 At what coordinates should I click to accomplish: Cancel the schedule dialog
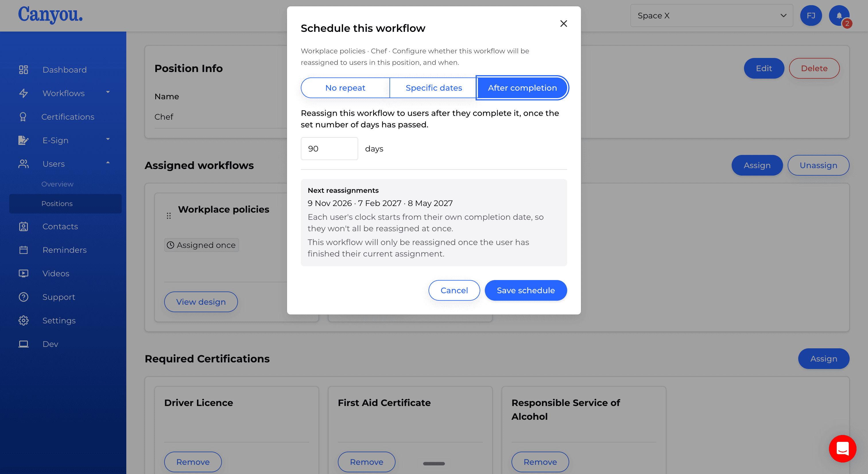pyautogui.click(x=454, y=290)
